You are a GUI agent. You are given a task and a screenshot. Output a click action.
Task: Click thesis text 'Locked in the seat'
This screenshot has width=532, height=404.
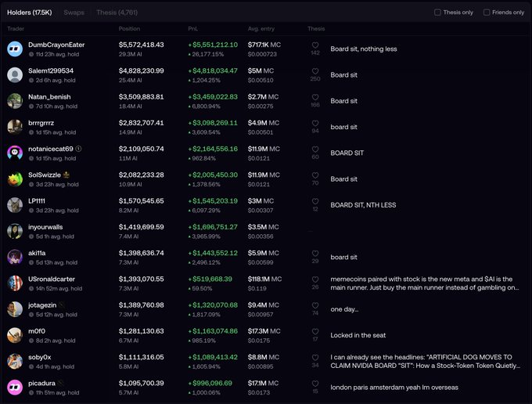point(358,335)
